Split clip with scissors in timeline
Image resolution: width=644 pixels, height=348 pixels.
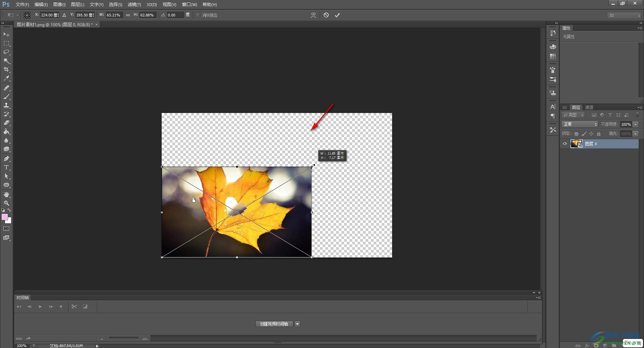[x=74, y=306]
